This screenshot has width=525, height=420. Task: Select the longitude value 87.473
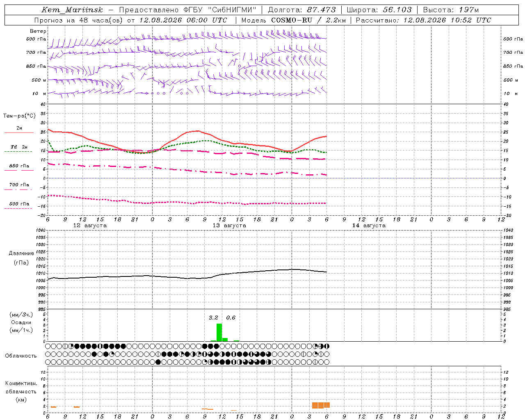(x=321, y=10)
